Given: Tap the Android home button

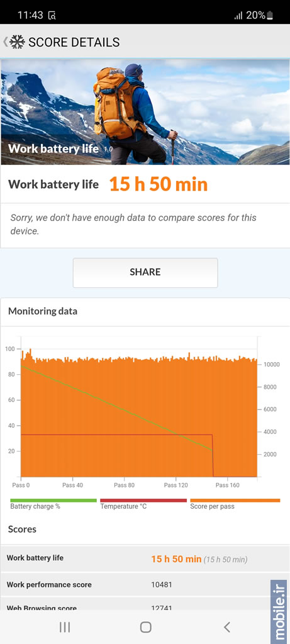Looking at the screenshot, I should click(145, 627).
